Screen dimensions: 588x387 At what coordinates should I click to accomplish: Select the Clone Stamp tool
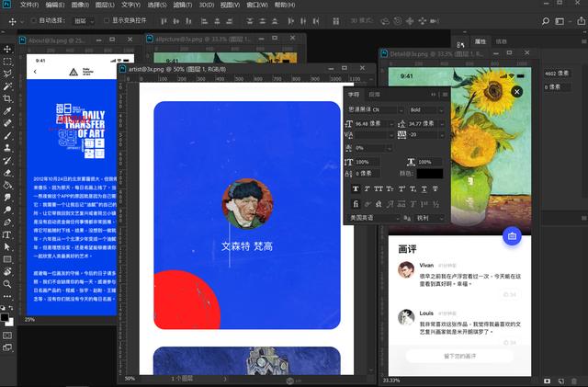tap(7, 148)
